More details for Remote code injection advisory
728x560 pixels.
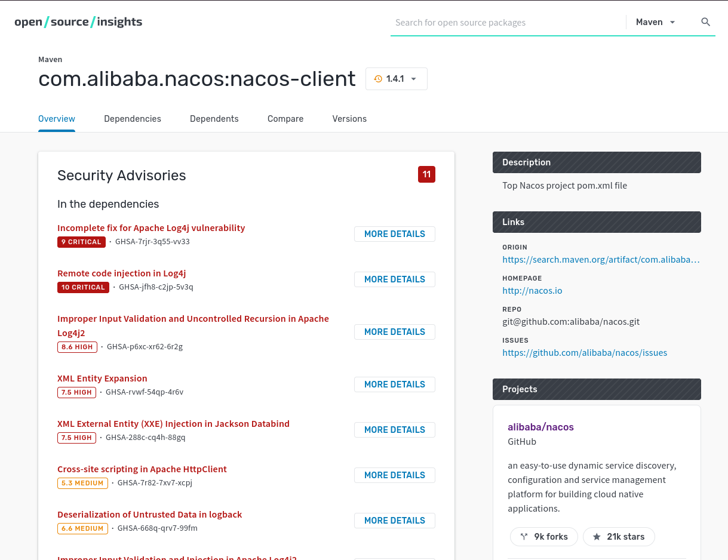(394, 279)
